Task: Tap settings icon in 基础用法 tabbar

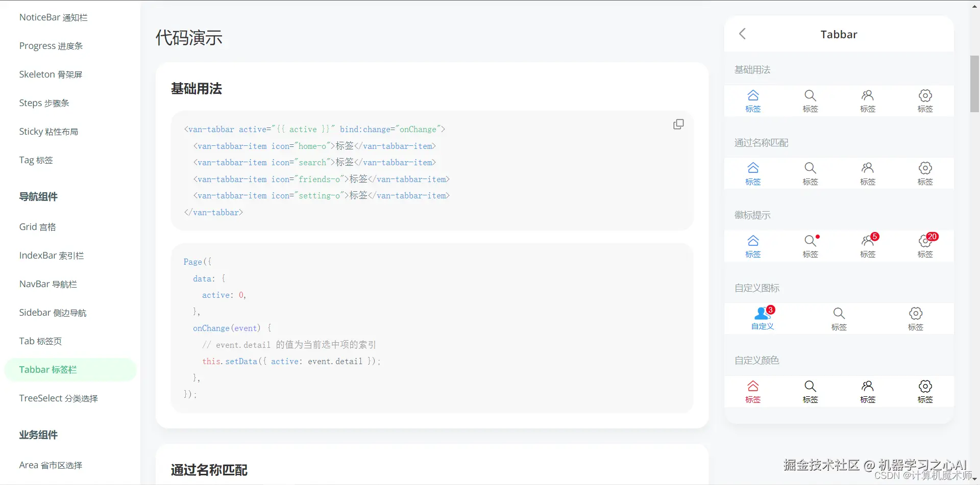Action: pyautogui.click(x=925, y=95)
